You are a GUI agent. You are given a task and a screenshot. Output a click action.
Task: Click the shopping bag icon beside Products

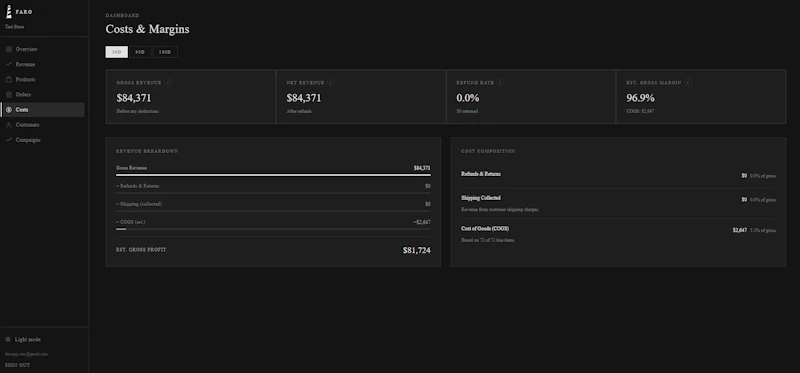click(9, 80)
